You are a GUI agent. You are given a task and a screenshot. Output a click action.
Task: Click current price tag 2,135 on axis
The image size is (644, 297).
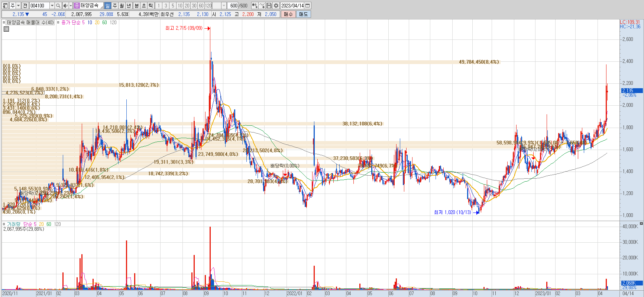coord(632,90)
